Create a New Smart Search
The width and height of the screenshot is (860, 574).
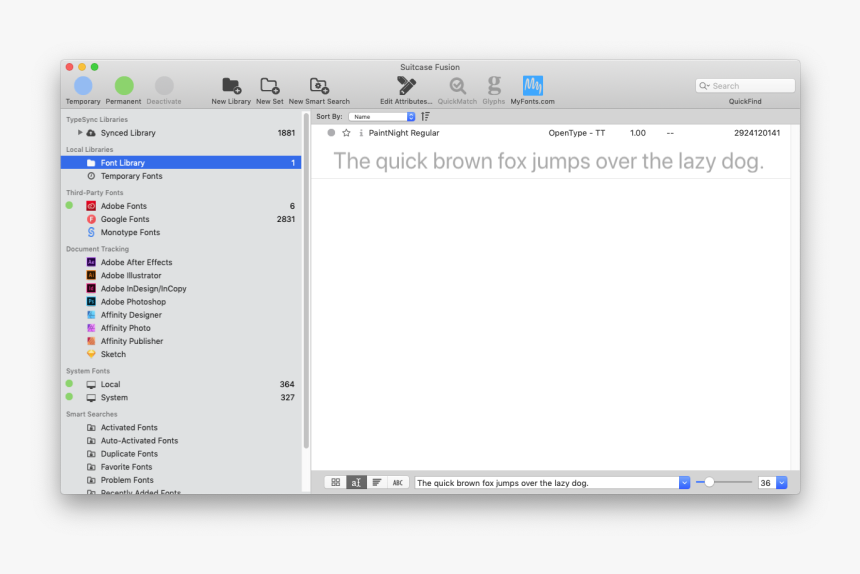[x=319, y=90]
